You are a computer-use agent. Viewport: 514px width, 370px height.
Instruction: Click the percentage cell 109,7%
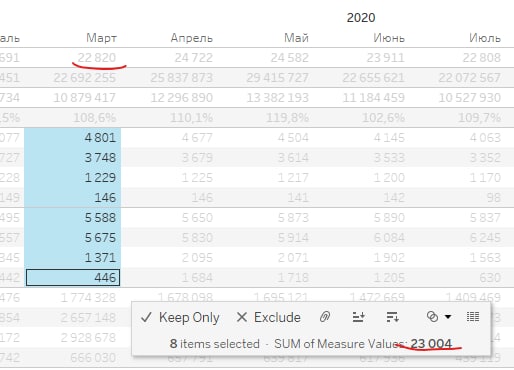479,118
